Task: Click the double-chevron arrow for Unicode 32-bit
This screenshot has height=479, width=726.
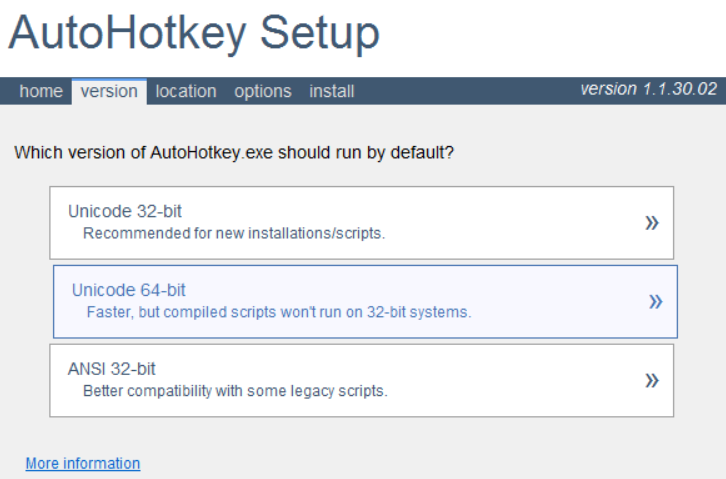Action: pos(652,223)
